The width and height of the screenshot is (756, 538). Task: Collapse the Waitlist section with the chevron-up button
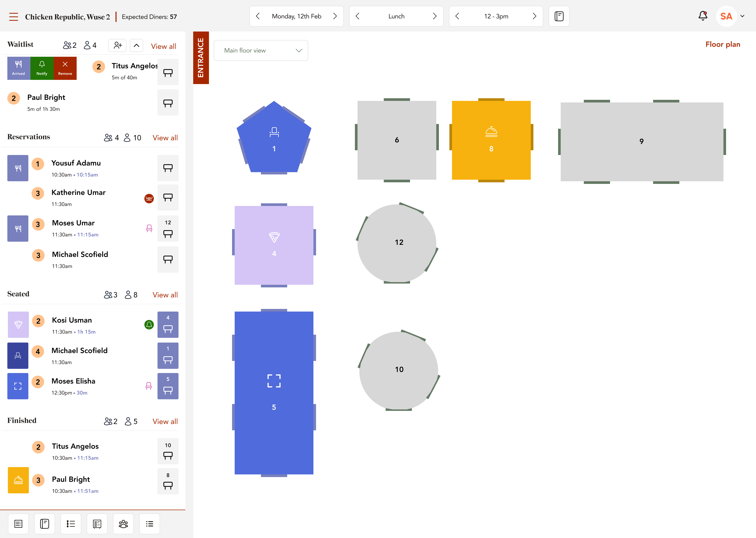pos(136,45)
